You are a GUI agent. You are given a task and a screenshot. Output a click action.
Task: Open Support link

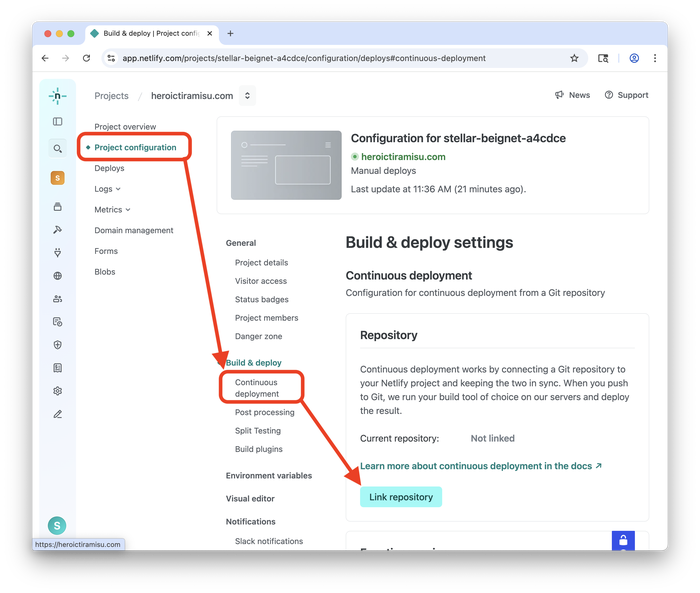626,95
